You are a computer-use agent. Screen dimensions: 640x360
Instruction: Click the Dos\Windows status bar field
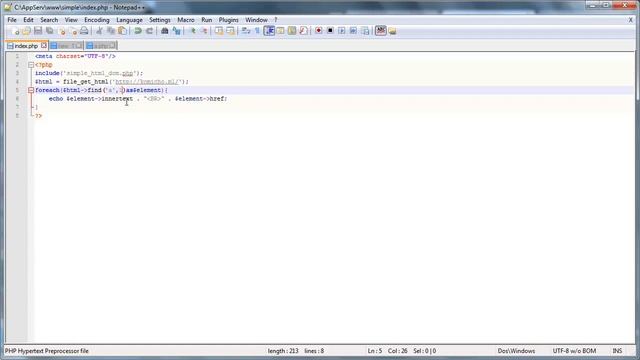tap(516, 351)
